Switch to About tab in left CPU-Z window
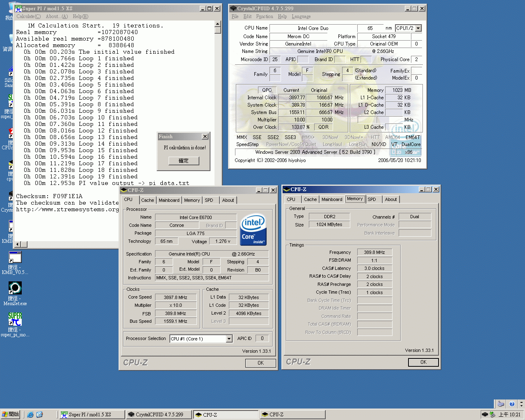The height and width of the screenshot is (420, 525). (228, 200)
